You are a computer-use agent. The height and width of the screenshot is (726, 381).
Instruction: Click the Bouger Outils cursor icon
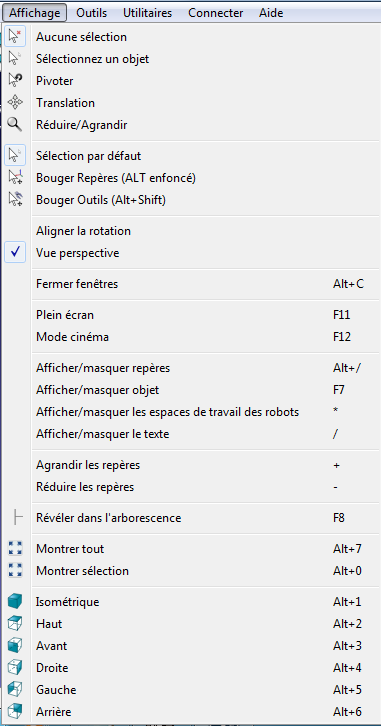(x=15, y=200)
